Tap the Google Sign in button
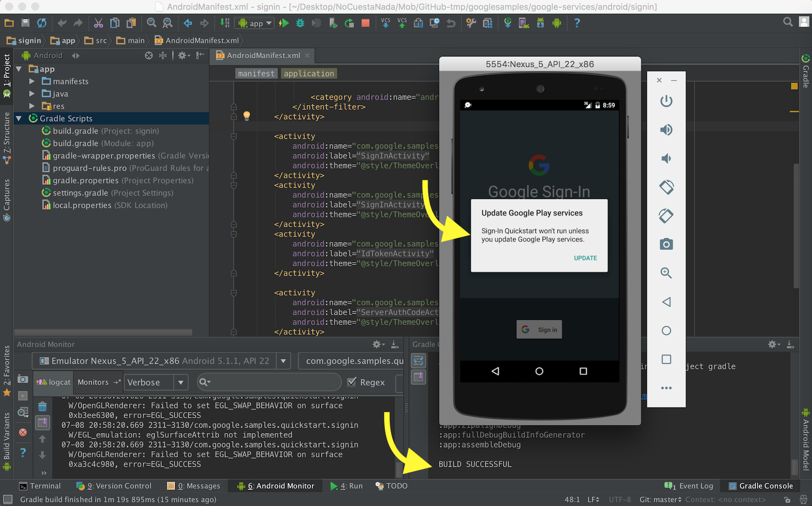 tap(539, 329)
